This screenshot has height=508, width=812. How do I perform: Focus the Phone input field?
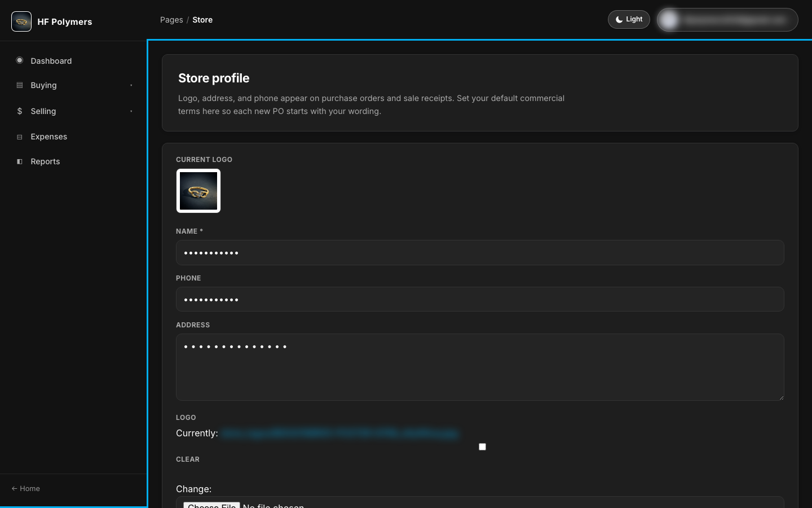pyautogui.click(x=480, y=299)
